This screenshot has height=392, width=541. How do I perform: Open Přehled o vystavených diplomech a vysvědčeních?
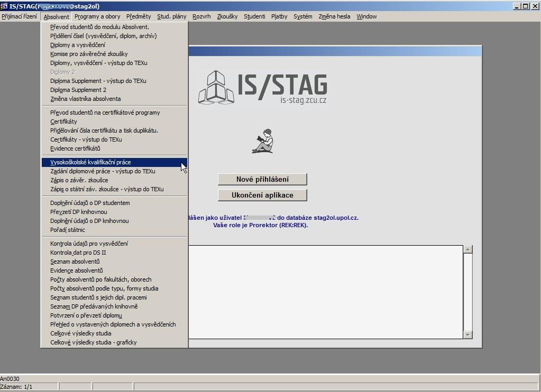[114, 324]
